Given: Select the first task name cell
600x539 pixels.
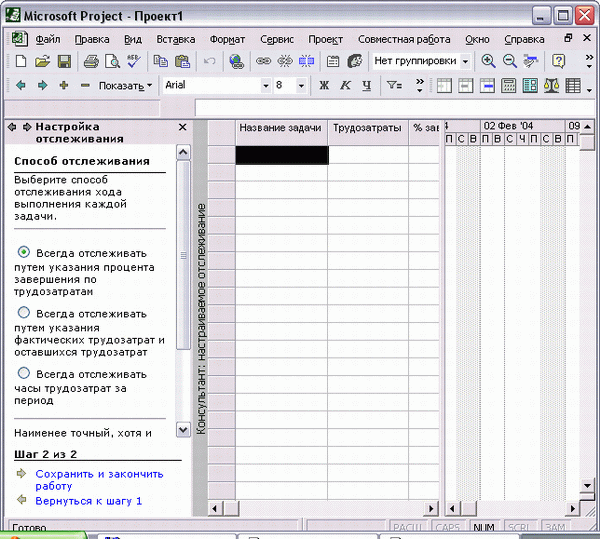Looking at the screenshot, I should [x=282, y=155].
